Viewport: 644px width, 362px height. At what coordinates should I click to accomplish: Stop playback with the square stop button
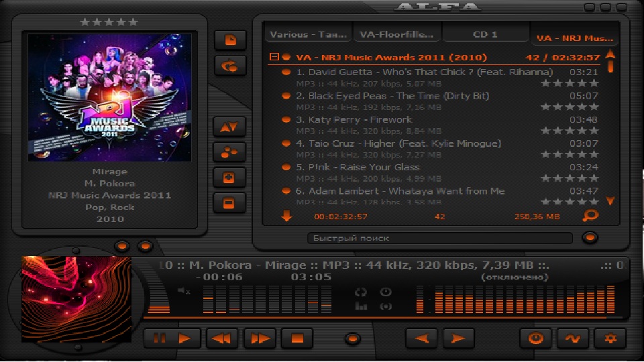click(x=297, y=339)
